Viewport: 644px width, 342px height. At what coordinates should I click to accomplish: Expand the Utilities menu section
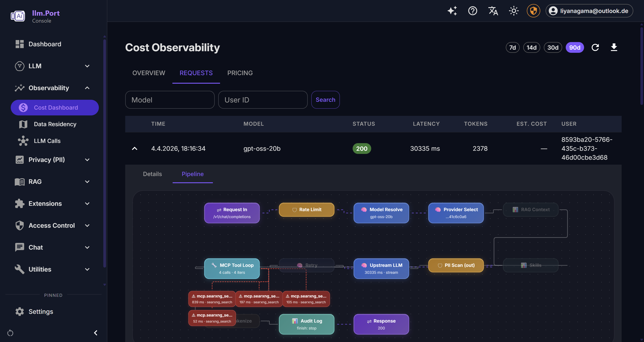coord(87,270)
